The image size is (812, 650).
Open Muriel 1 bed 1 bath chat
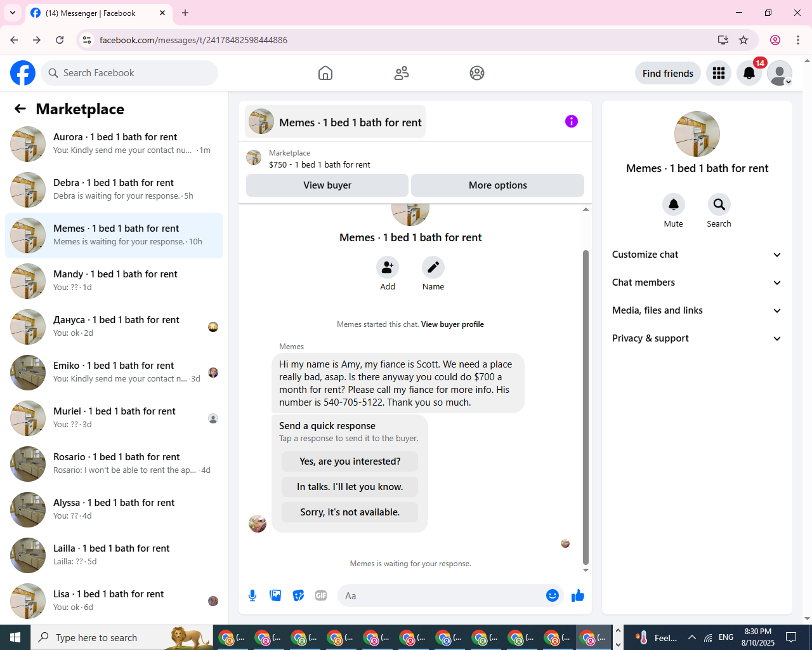coord(114,418)
